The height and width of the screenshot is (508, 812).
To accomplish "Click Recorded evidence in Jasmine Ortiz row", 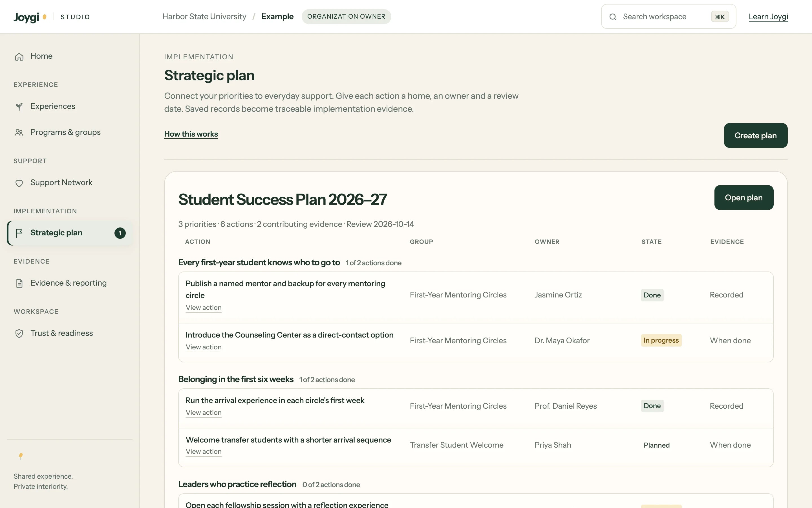I will tap(727, 295).
